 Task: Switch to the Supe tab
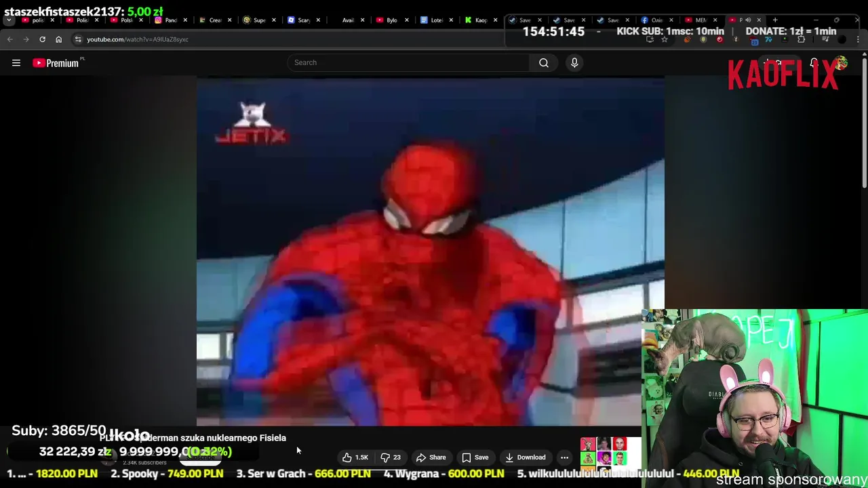pyautogui.click(x=258, y=20)
